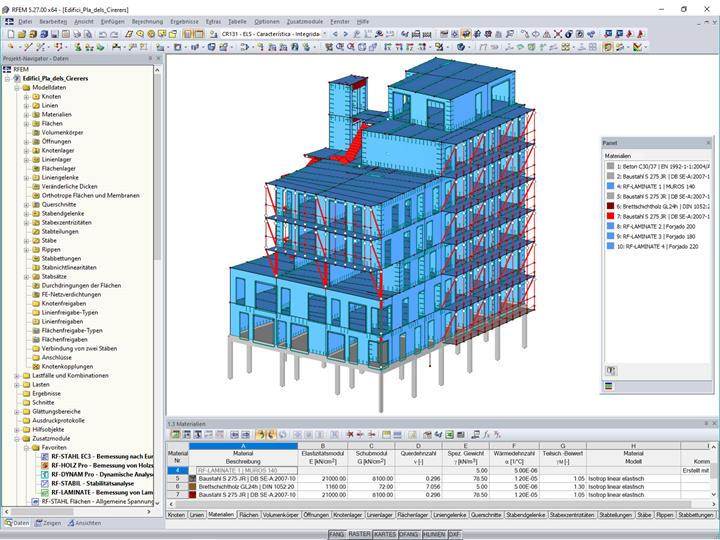Viewport: 720px width, 540px height.
Task: Click navigator vertical scrollbar down arrow
Action: [x=157, y=503]
